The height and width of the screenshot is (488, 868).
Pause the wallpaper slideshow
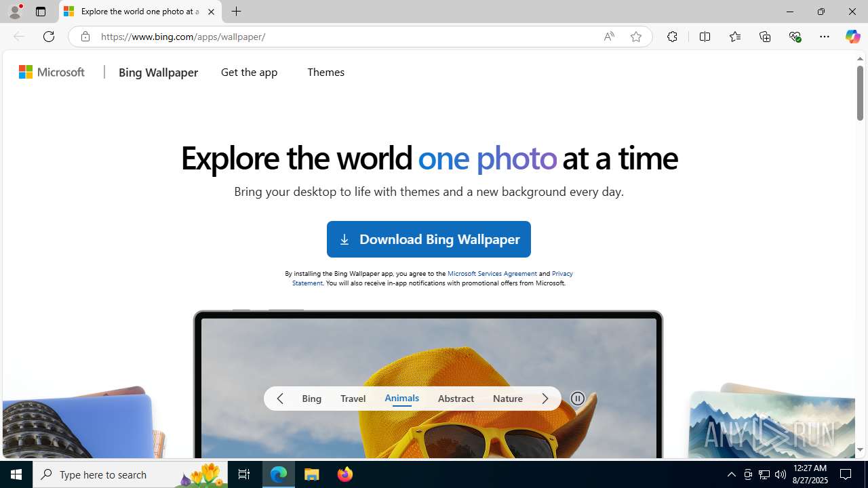(578, 399)
